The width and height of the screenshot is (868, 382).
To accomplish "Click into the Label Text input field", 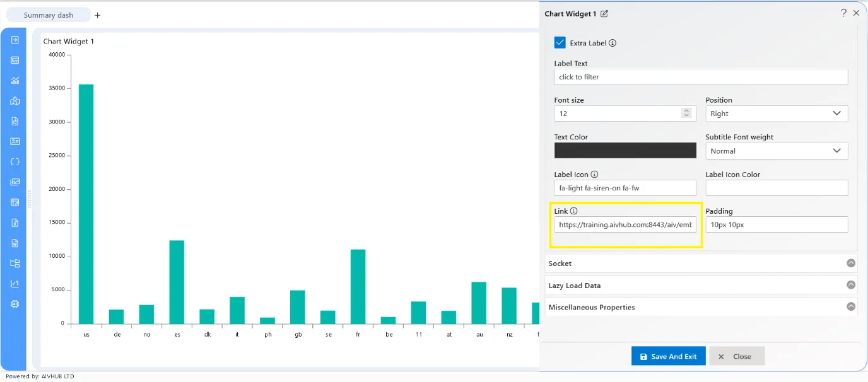I will point(700,77).
